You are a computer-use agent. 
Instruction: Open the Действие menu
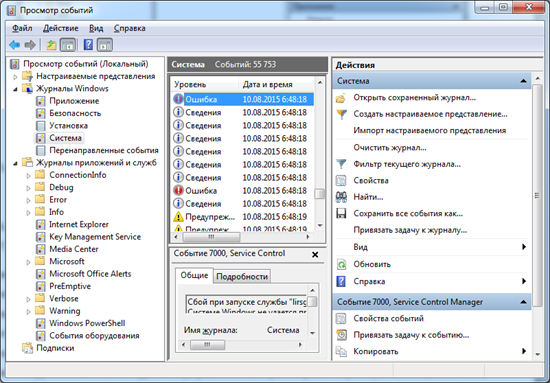pyautogui.click(x=60, y=28)
